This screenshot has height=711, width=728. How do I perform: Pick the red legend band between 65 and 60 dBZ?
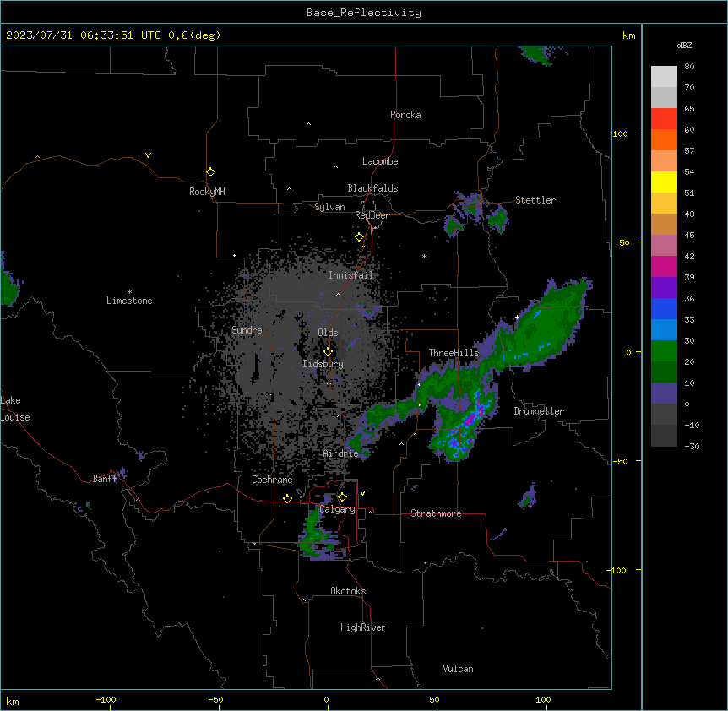pos(664,118)
